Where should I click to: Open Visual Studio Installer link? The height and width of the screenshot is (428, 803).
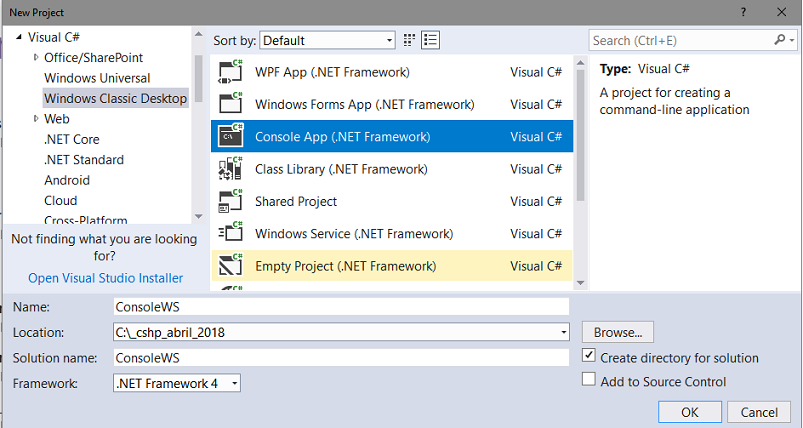tap(105, 278)
